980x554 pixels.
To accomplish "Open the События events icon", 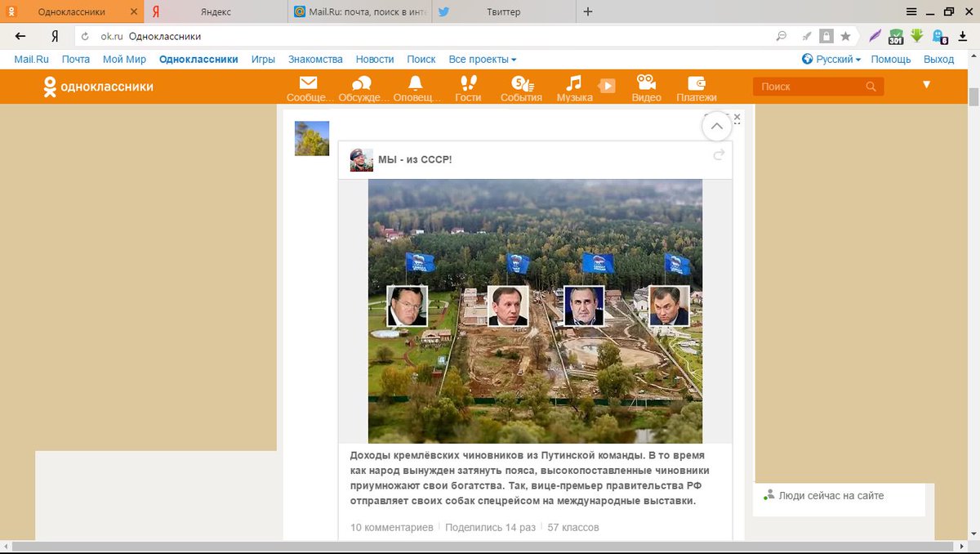I will click(521, 88).
